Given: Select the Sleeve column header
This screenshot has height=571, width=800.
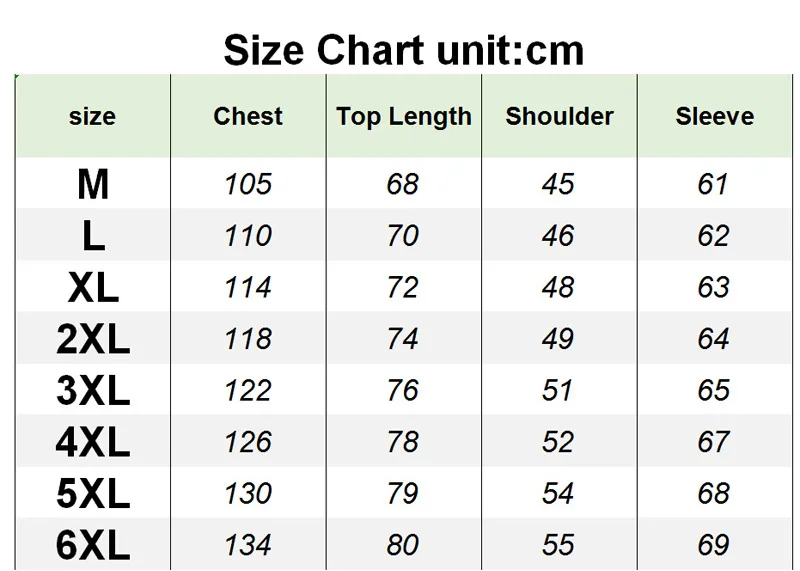Looking at the screenshot, I should (715, 116).
